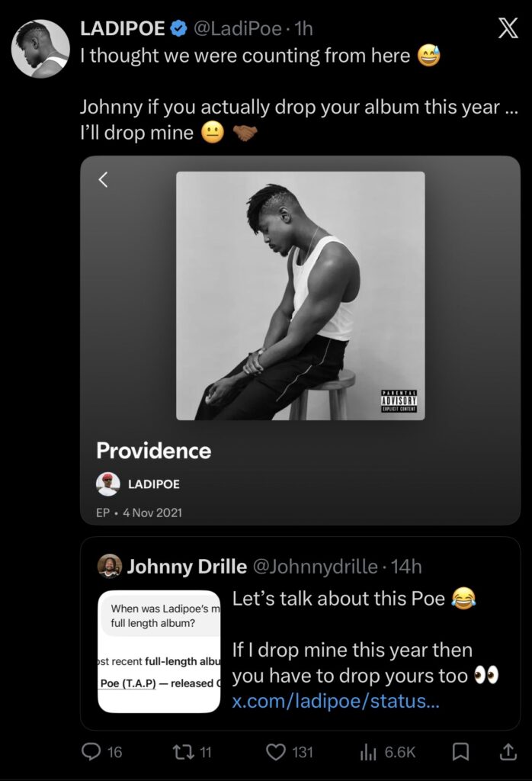Like the tweet with the heart icon
532x781 pixels.
275,752
